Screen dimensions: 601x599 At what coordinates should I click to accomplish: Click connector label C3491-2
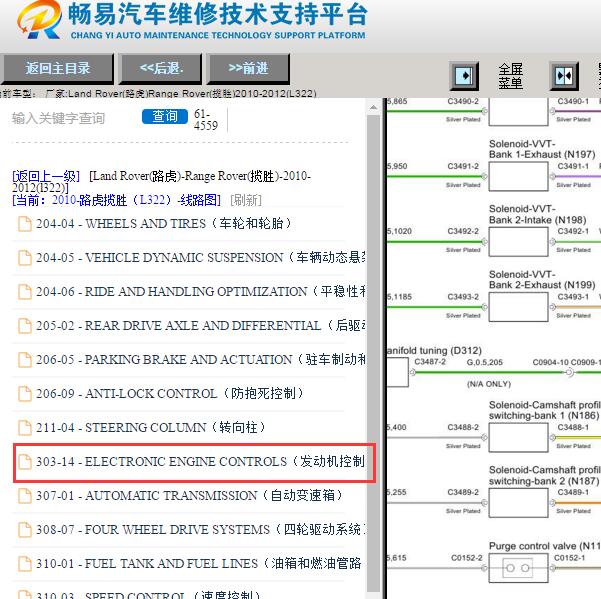tap(463, 166)
